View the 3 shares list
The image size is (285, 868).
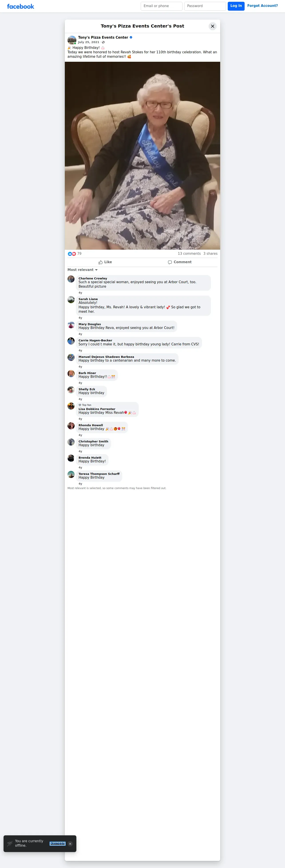coord(211,254)
